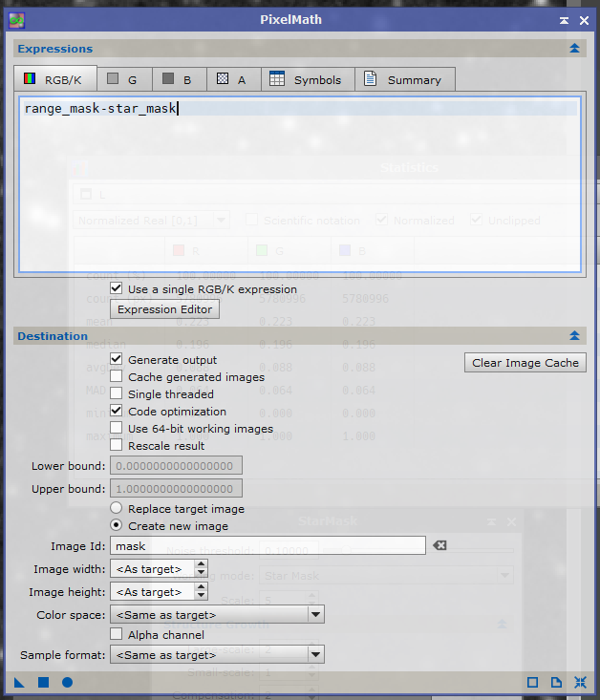
Task: Enable Use 64-bit working images
Action: pyautogui.click(x=117, y=428)
